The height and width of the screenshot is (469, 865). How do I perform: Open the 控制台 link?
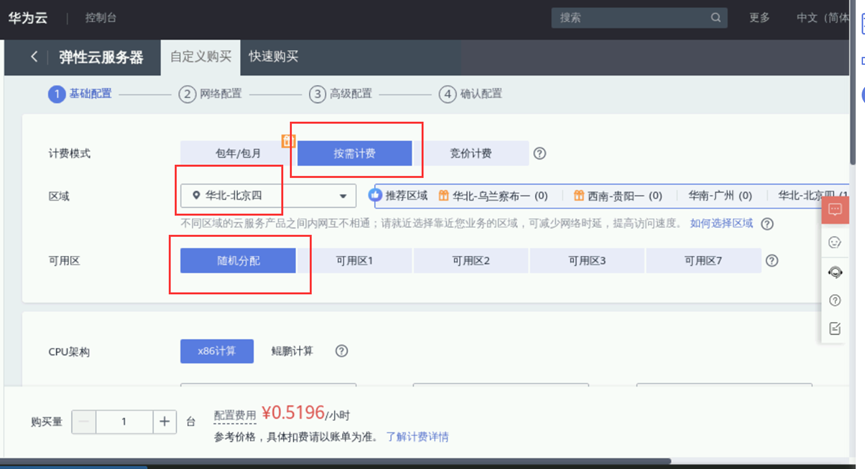100,18
